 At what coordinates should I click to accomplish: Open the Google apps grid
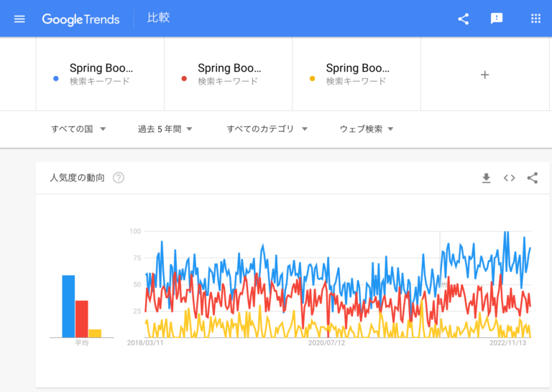pos(535,19)
